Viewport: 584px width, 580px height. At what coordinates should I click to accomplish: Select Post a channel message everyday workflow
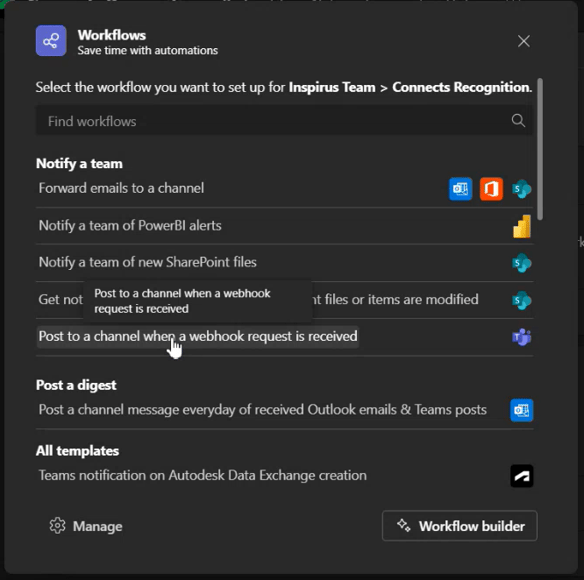pyautogui.click(x=263, y=410)
